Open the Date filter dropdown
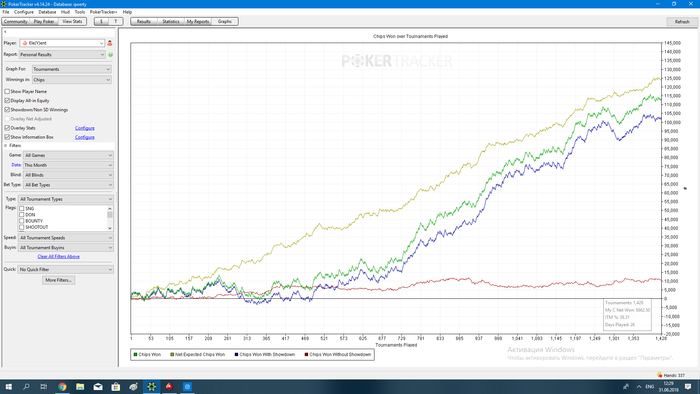 68,165
